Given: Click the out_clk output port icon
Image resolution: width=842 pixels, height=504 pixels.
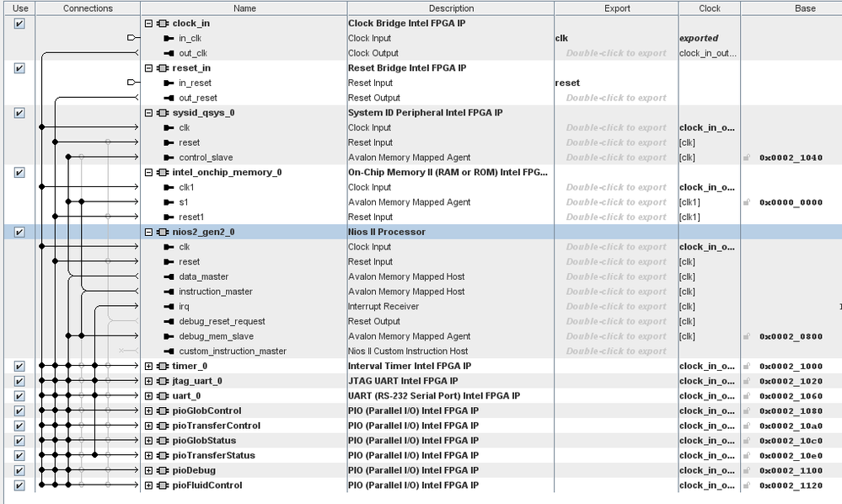Looking at the screenshot, I should (169, 53).
